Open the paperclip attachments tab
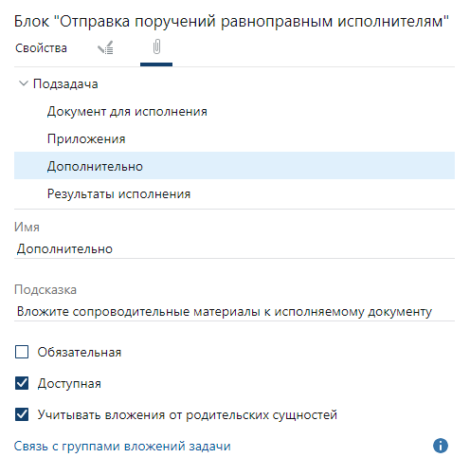The width and height of the screenshot is (470, 476). point(156,47)
